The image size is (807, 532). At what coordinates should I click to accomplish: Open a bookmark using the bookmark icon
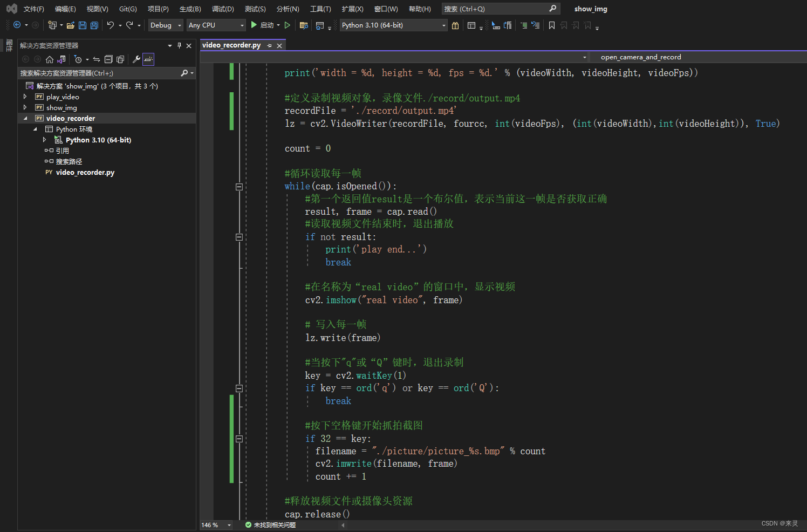click(x=552, y=25)
